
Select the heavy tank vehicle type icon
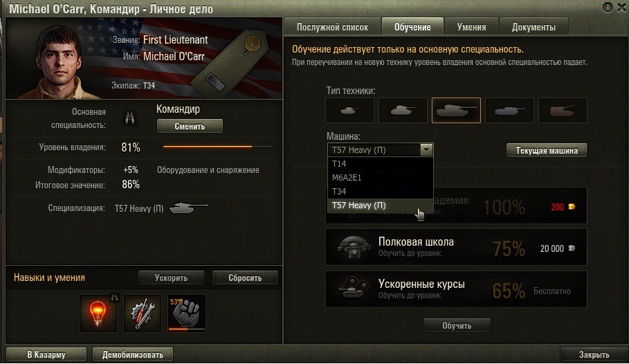point(456,110)
